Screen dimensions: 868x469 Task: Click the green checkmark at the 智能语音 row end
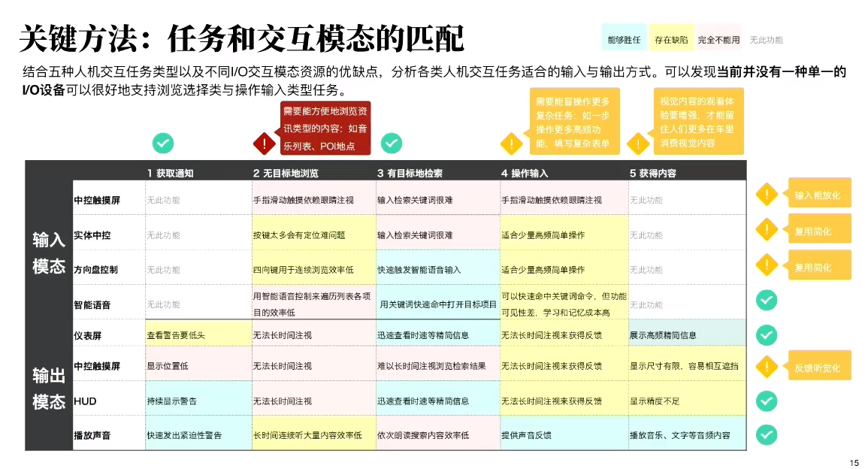point(766,301)
